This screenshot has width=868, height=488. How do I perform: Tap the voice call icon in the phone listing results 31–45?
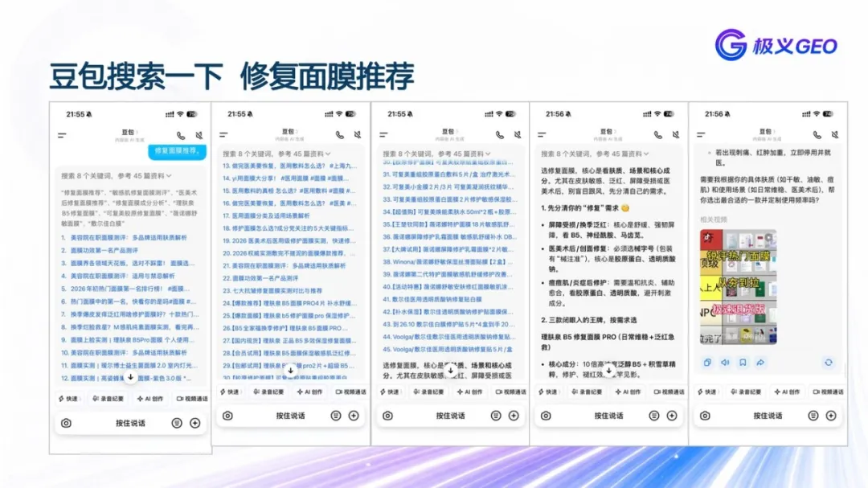pyautogui.click(x=500, y=134)
